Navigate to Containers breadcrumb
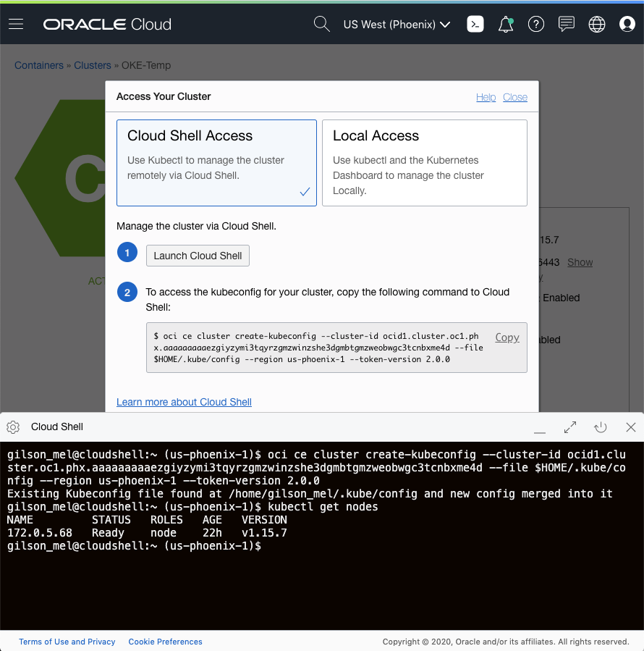The image size is (644, 651). tap(38, 65)
